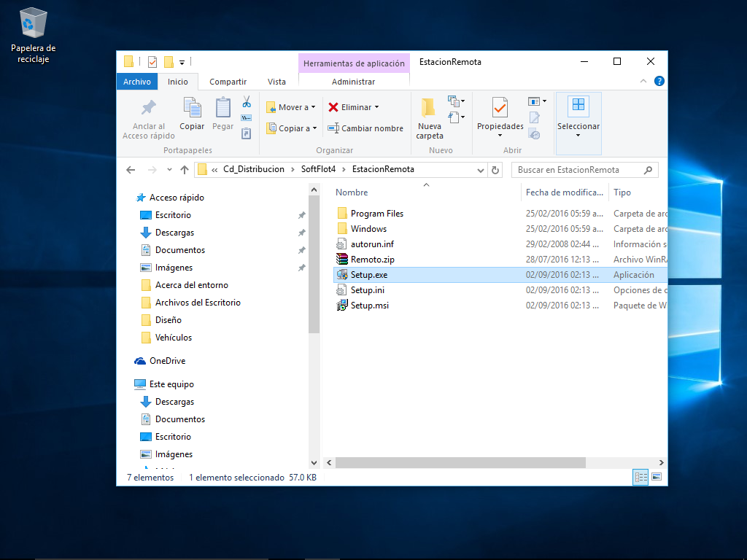The height and width of the screenshot is (560, 747).
Task: Open Propiedades with the checkmark icon
Action: pos(500,108)
